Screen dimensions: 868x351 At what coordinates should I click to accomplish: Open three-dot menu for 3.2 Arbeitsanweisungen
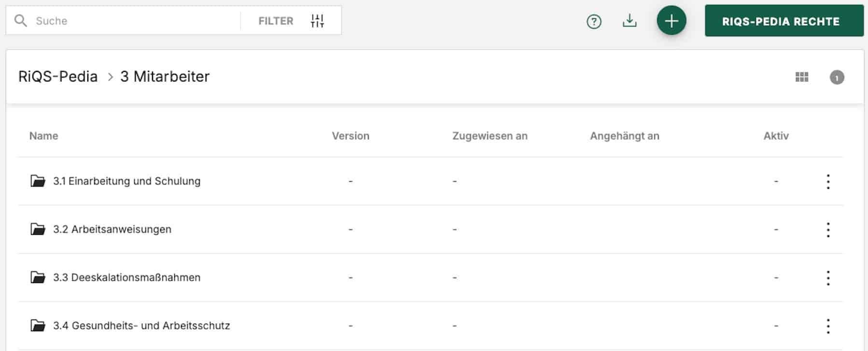(x=828, y=230)
